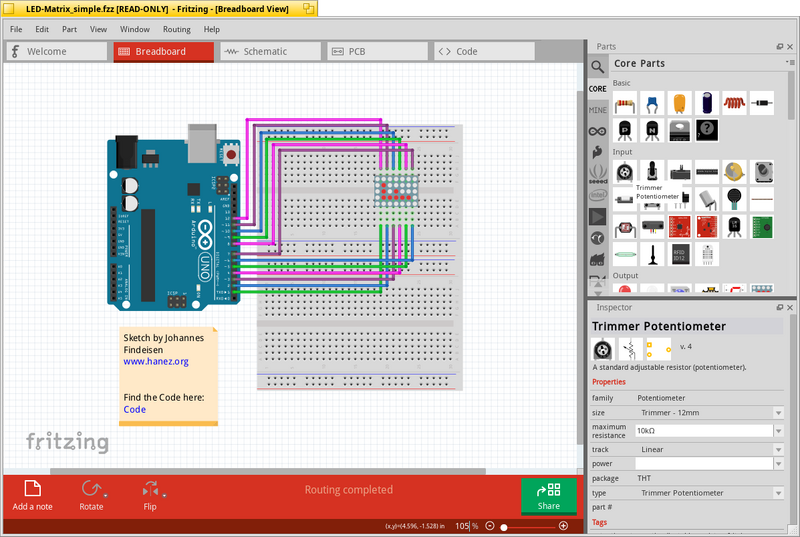Select the resistor part in Core Parts
The height and width of the screenshot is (537, 800).
[x=625, y=104]
